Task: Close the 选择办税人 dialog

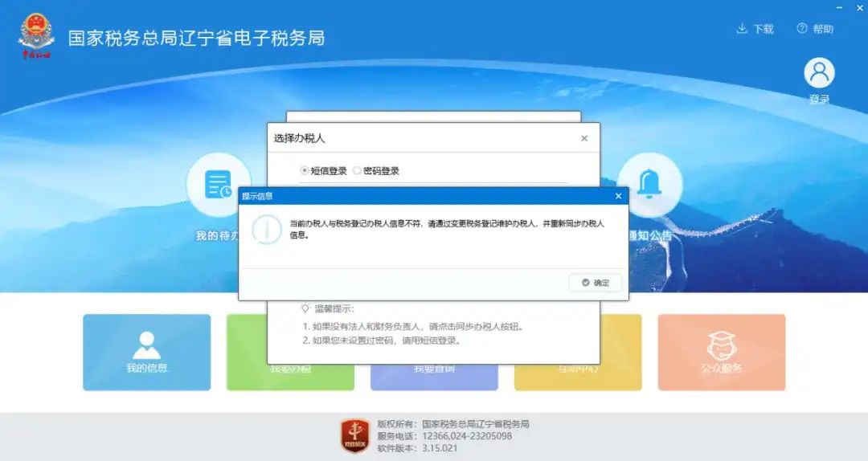Action: [584, 138]
